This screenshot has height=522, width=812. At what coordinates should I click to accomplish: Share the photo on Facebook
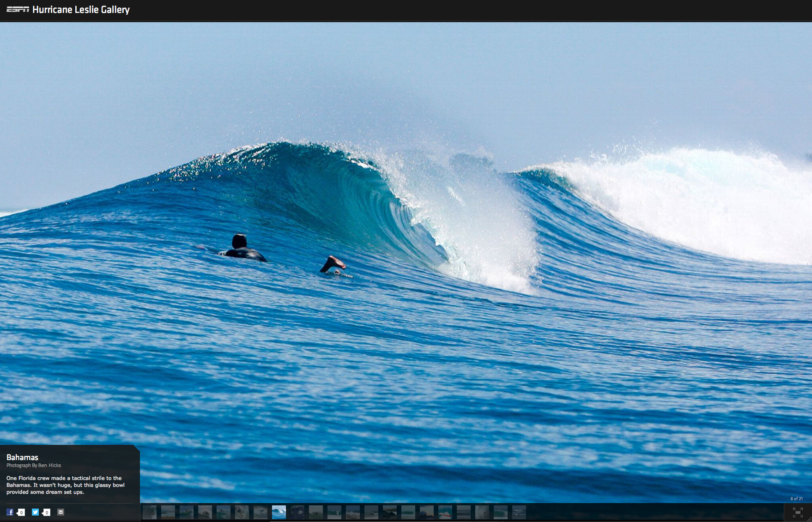pyautogui.click(x=10, y=512)
